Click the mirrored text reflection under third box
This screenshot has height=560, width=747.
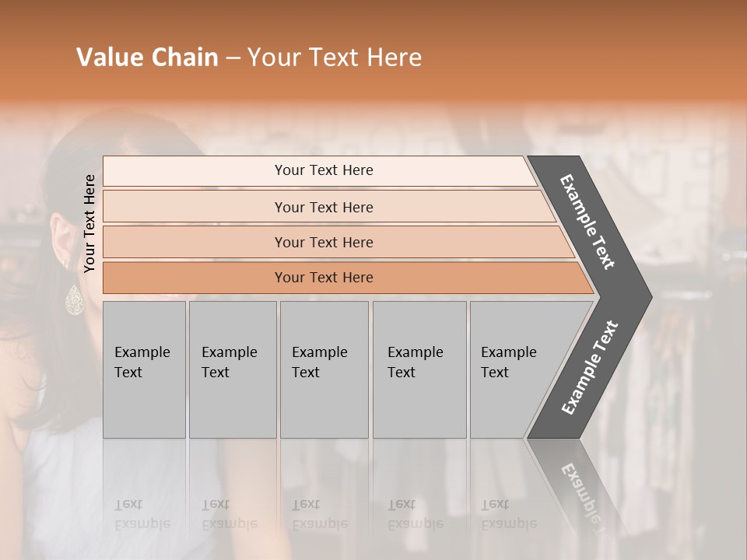pos(319,514)
